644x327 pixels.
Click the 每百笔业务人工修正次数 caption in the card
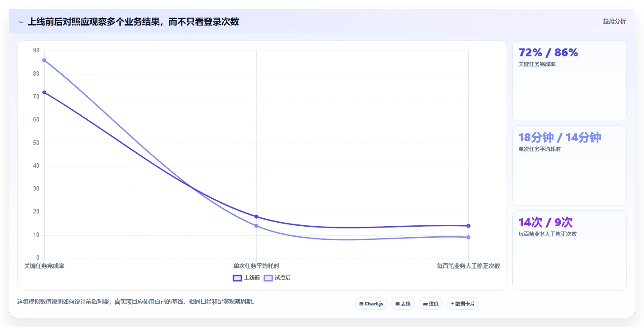548,234
